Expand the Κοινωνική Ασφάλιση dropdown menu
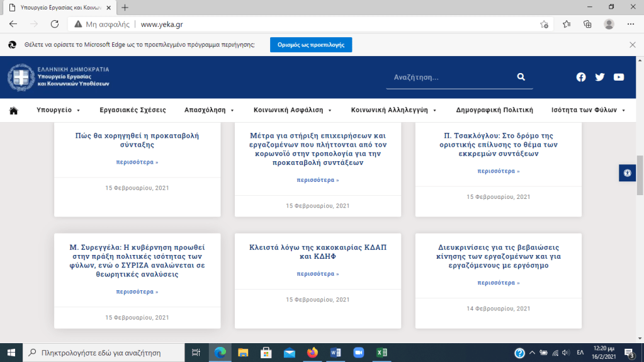The image size is (644, 362). pyautogui.click(x=292, y=110)
